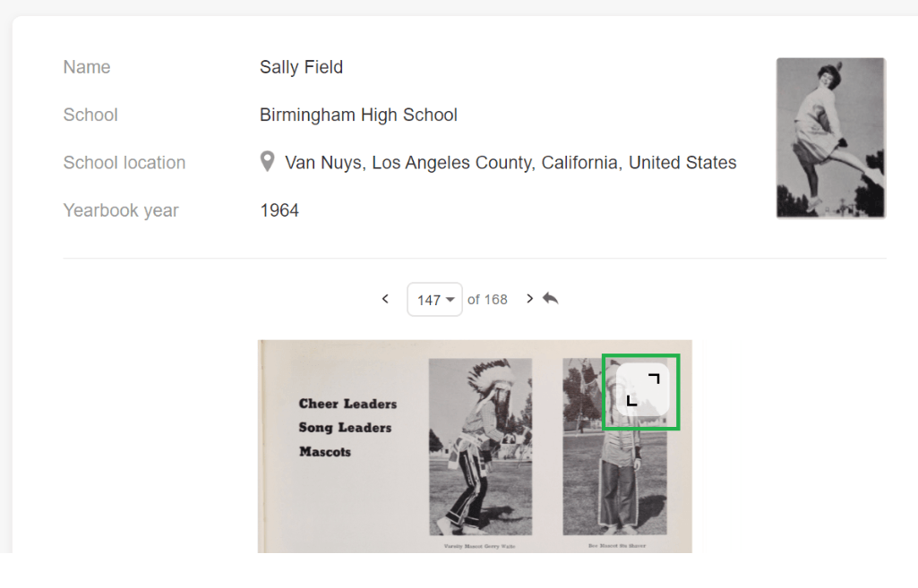Click the yearbook year value 1964
Screen dimensions: 918x588
coord(279,210)
